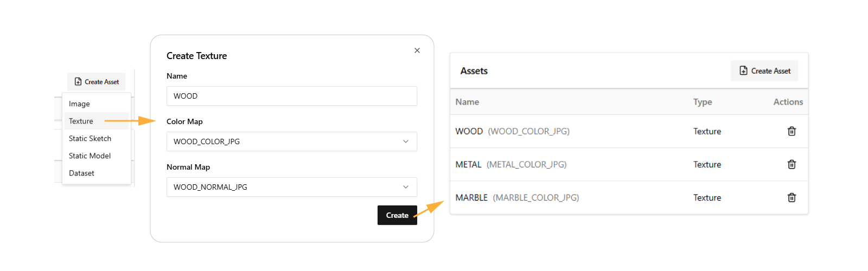
Task: Select Dataset from the asset menu
Action: point(82,173)
